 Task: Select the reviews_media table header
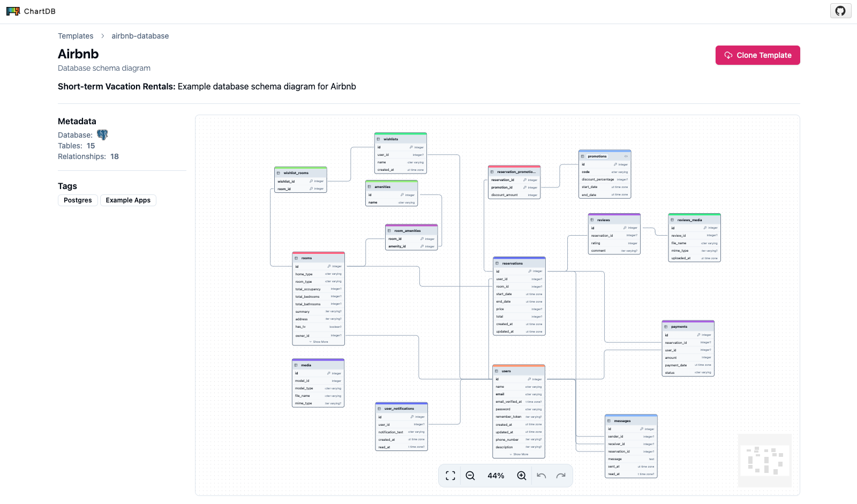694,220
